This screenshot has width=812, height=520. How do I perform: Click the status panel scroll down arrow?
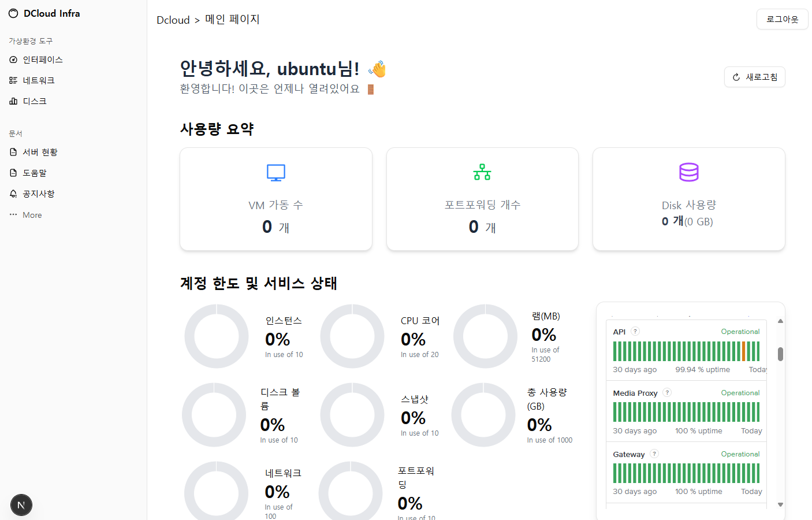pyautogui.click(x=780, y=504)
